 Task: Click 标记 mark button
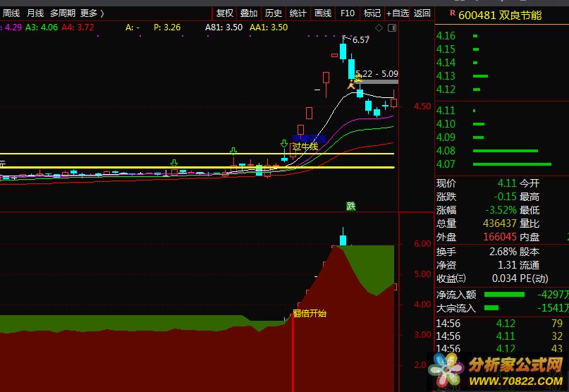point(372,13)
